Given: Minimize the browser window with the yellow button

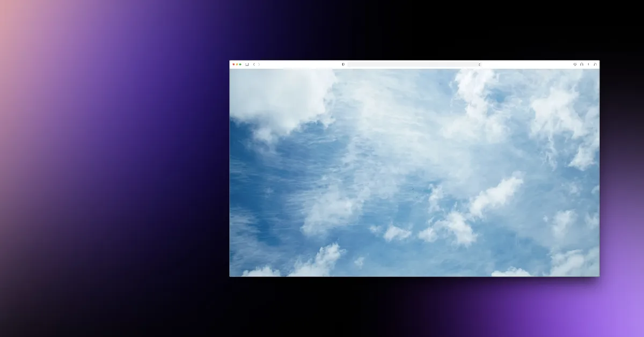Looking at the screenshot, I should tap(237, 64).
